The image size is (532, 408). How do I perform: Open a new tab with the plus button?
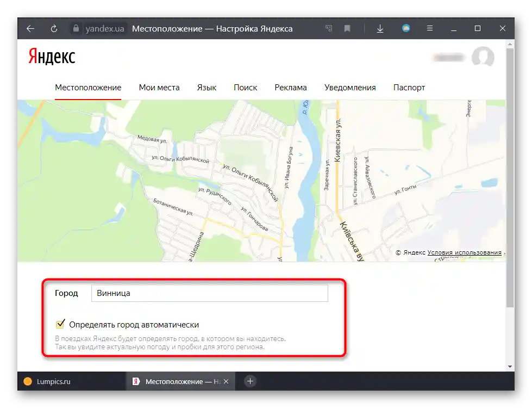250,381
